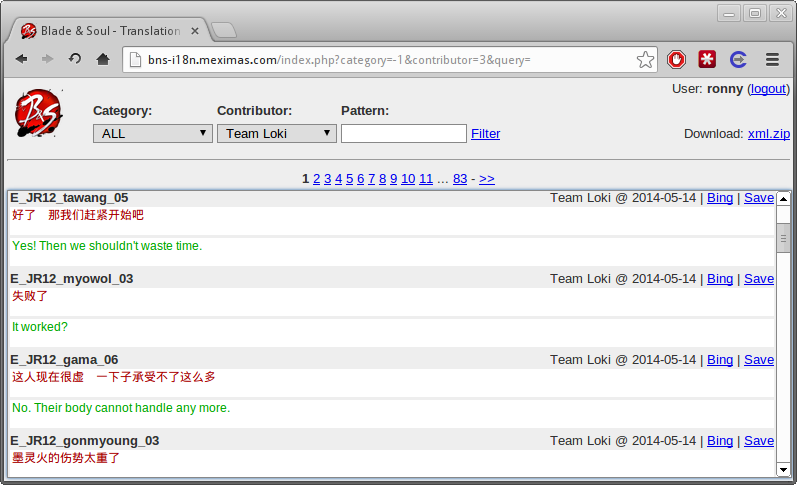Bookmark this page with the star icon

[x=645, y=60]
